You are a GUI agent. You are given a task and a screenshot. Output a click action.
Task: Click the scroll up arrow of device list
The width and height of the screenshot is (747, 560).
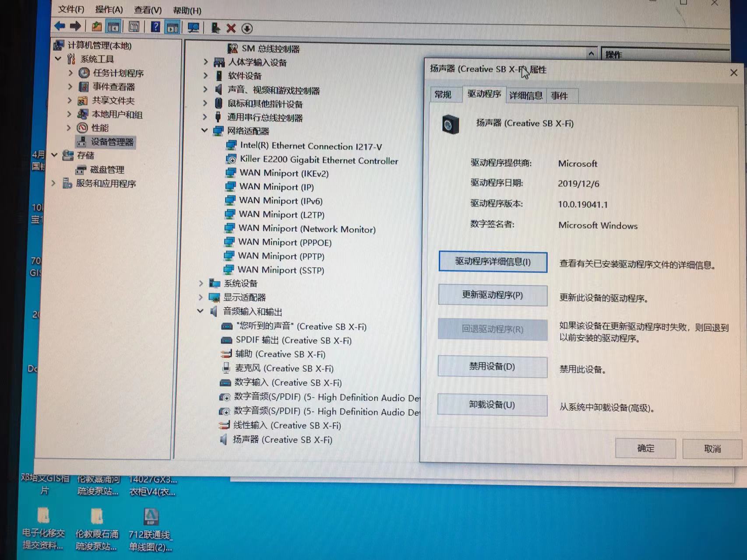591,53
